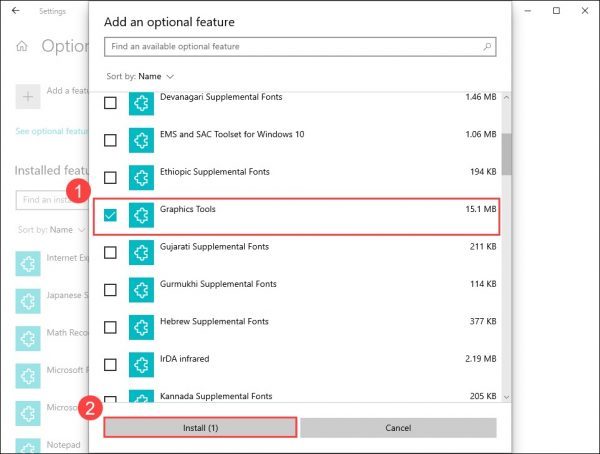The image size is (600, 454).
Task: Click the EMS and SAC Toolset icon
Action: pos(141,140)
